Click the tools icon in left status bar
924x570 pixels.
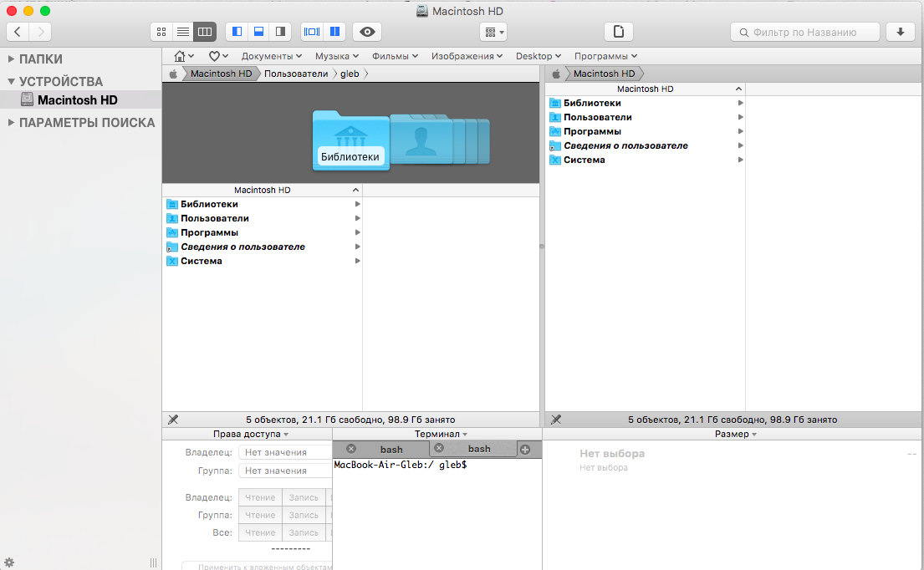tap(173, 420)
